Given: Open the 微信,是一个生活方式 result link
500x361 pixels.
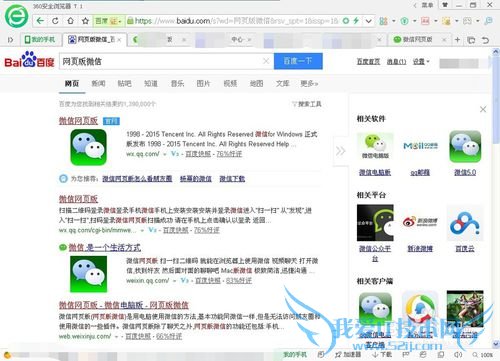Looking at the screenshot, I should pos(105,247).
